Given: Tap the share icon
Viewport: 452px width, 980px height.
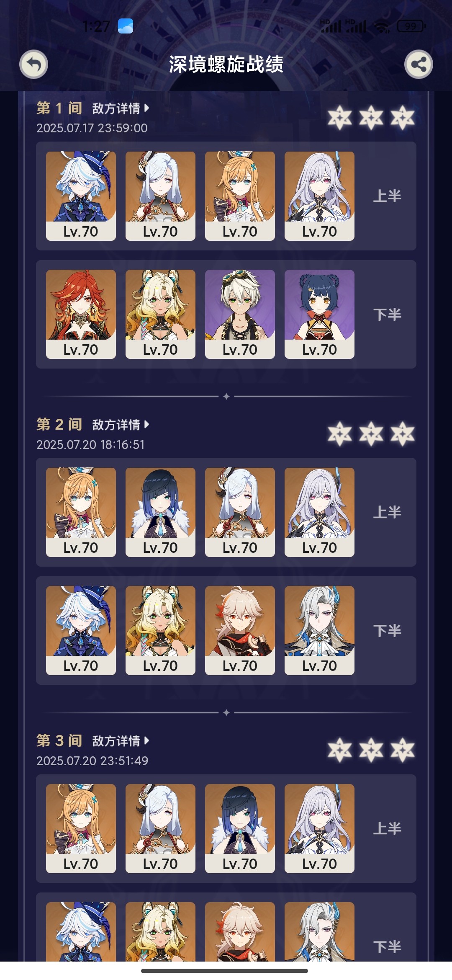Looking at the screenshot, I should pyautogui.click(x=419, y=64).
